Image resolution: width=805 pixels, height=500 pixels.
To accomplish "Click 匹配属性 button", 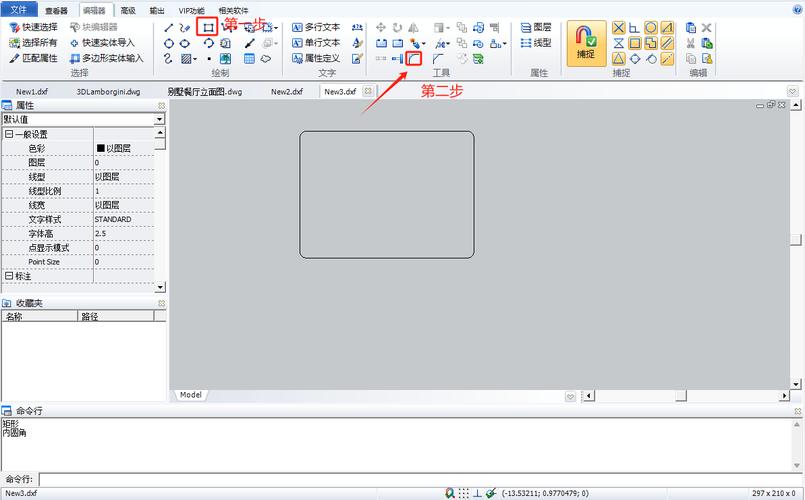I will point(34,59).
